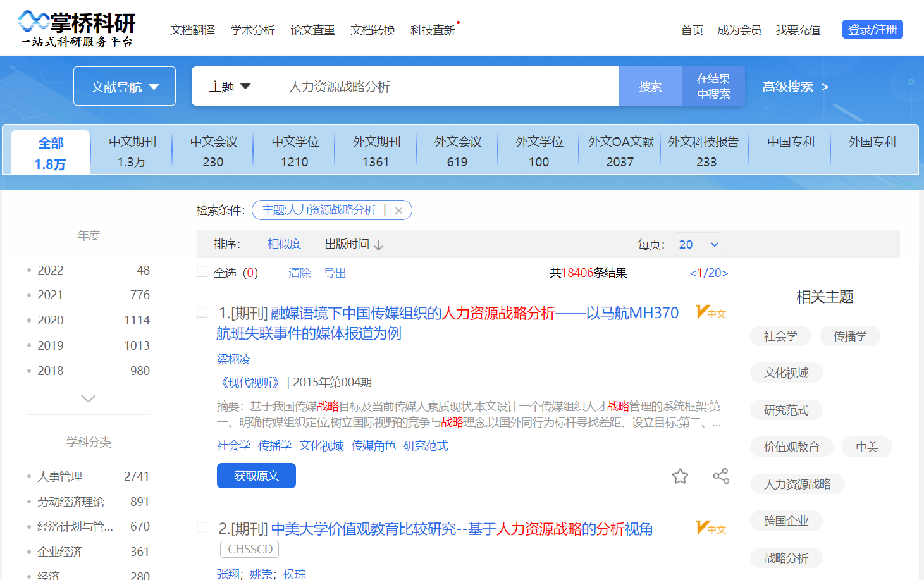Go to 首页
The width and height of the screenshot is (924, 580).
pyautogui.click(x=692, y=30)
